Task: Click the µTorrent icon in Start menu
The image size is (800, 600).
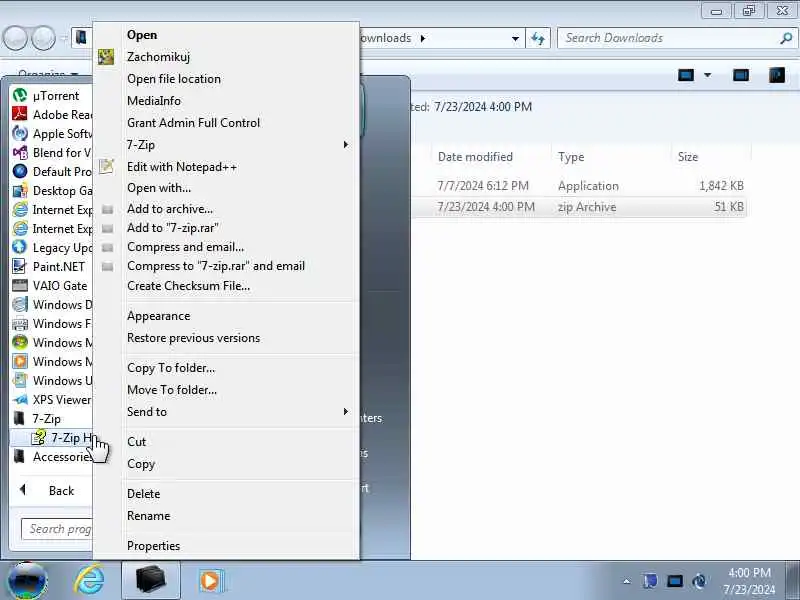Action: coord(20,95)
